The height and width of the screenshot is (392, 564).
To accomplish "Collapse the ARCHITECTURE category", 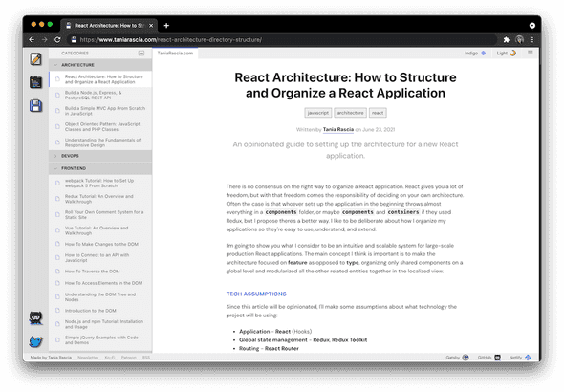I will pos(100,65).
